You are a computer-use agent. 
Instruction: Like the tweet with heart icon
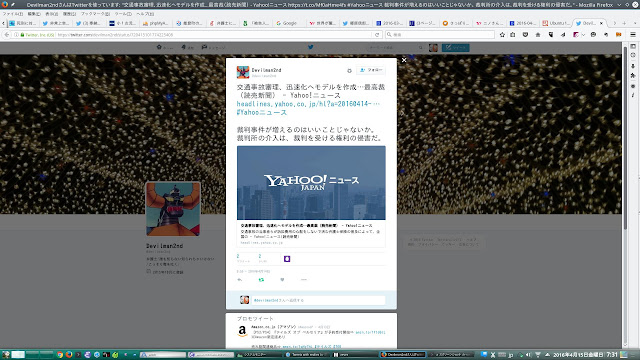pos(282,280)
